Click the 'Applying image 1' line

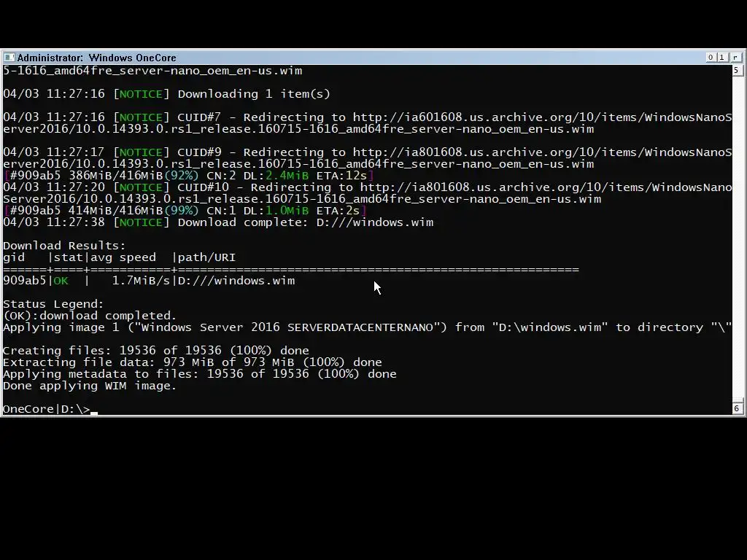368,327
